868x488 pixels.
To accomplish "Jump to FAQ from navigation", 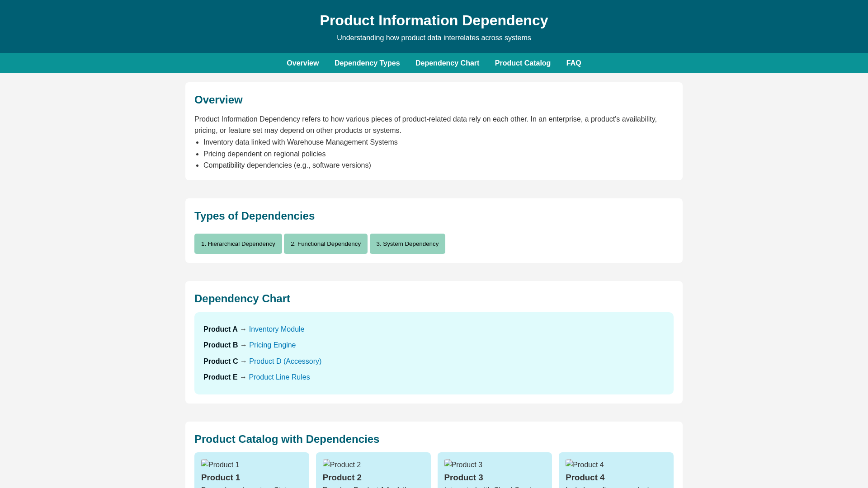I will point(574,63).
